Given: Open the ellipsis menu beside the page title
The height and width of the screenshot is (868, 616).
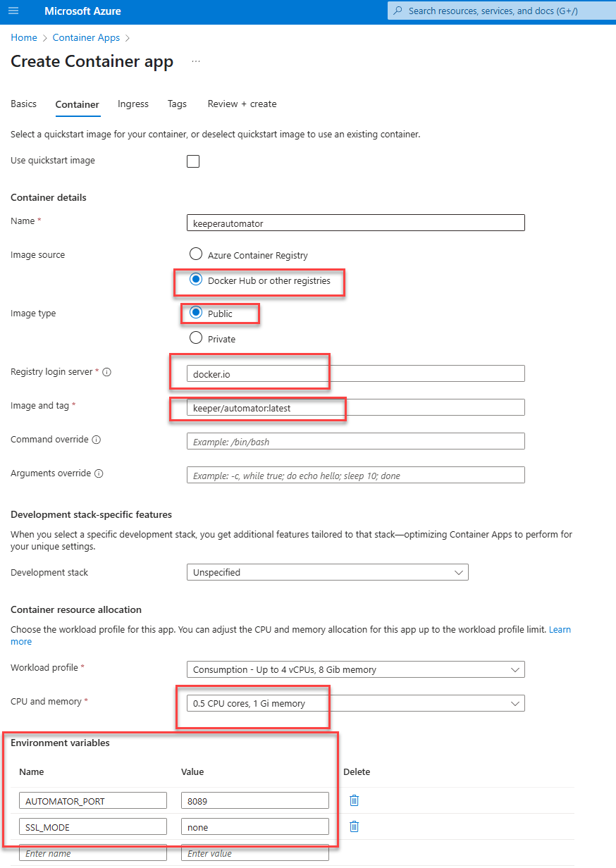Looking at the screenshot, I should click(x=196, y=62).
